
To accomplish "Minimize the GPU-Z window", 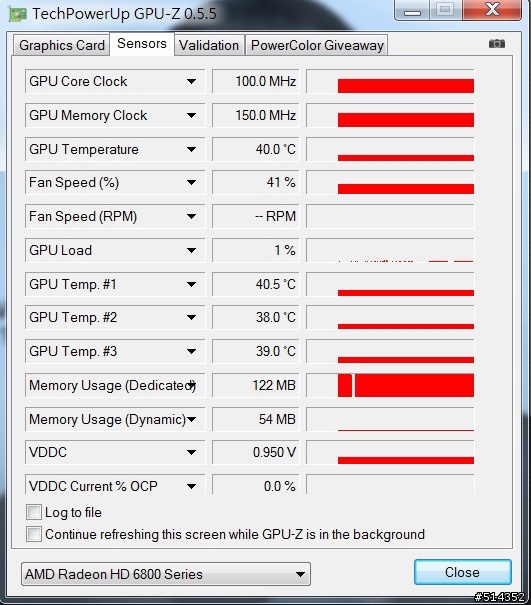I will pos(413,11).
